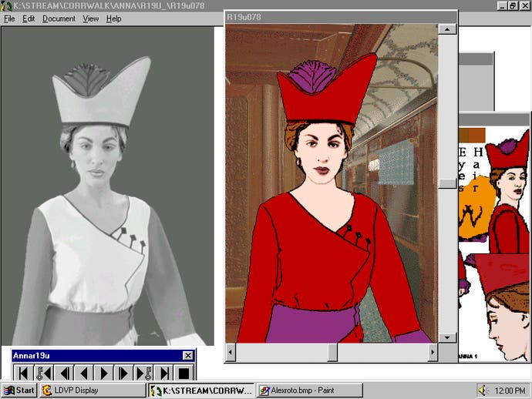The height and width of the screenshot is (399, 532).
Task: Open the View menu
Action: pos(91,18)
